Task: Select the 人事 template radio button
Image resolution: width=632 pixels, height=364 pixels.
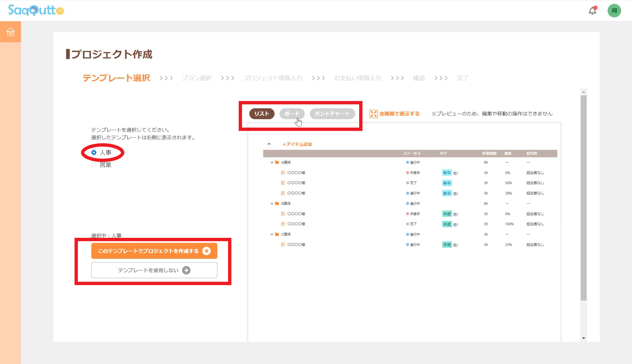Action: tap(94, 152)
